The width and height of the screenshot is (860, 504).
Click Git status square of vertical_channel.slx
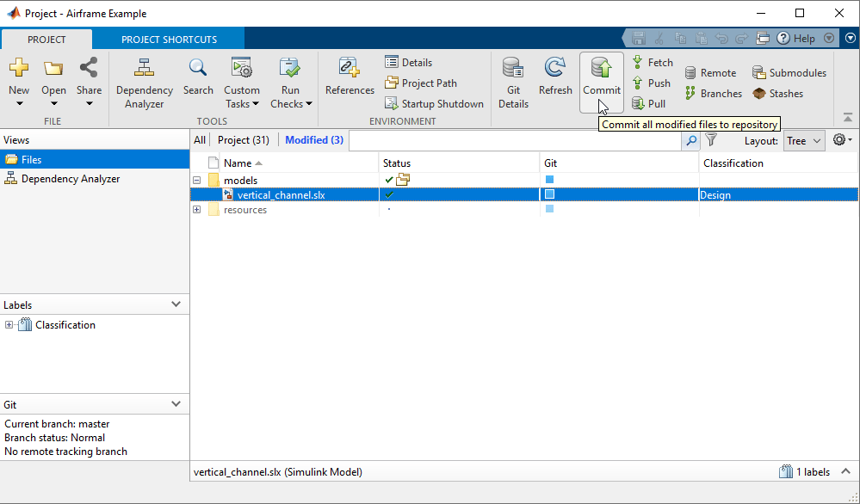[549, 194]
